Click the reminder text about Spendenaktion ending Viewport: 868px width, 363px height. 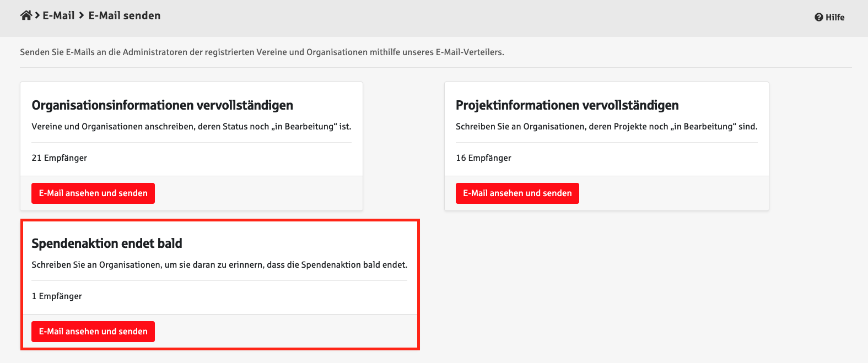coord(219,265)
